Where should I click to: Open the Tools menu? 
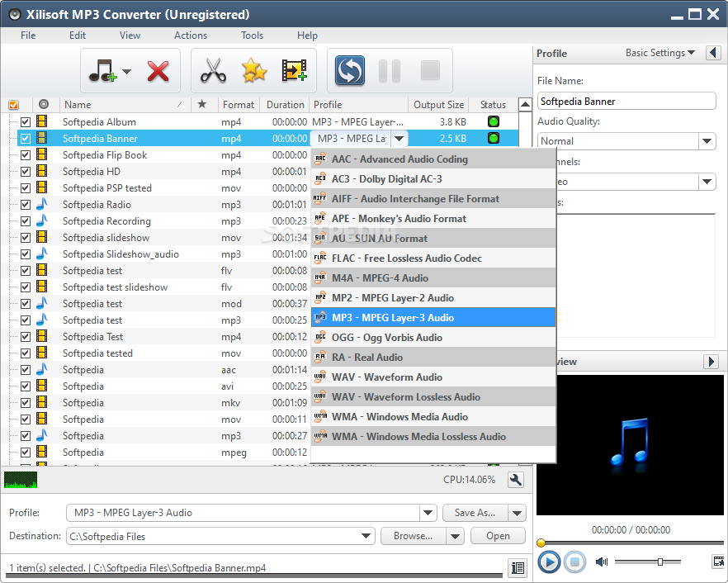pos(252,36)
